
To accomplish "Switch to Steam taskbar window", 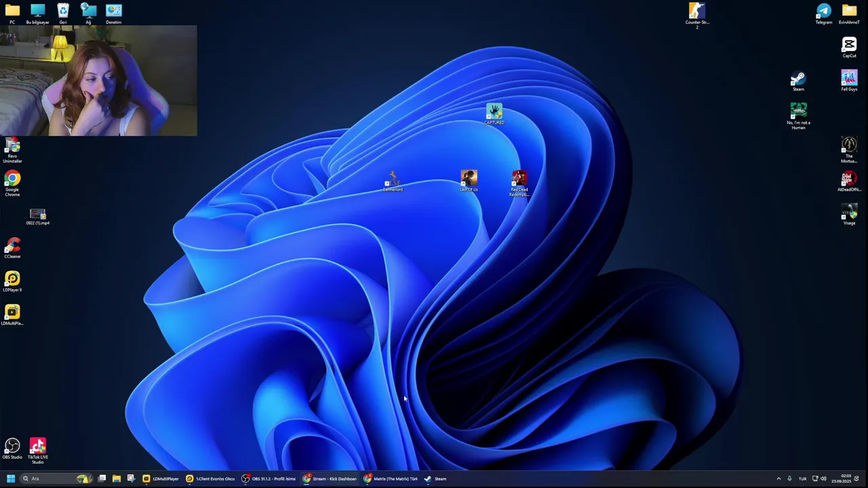I will [x=435, y=479].
